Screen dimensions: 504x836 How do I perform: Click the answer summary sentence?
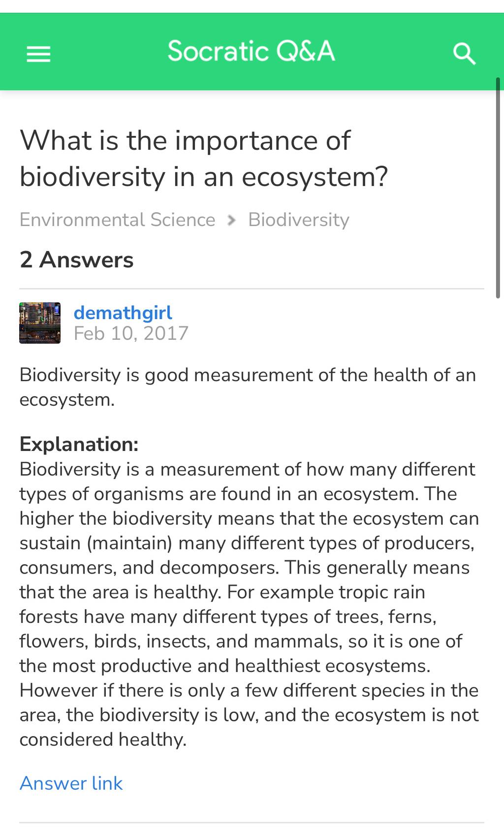(248, 387)
